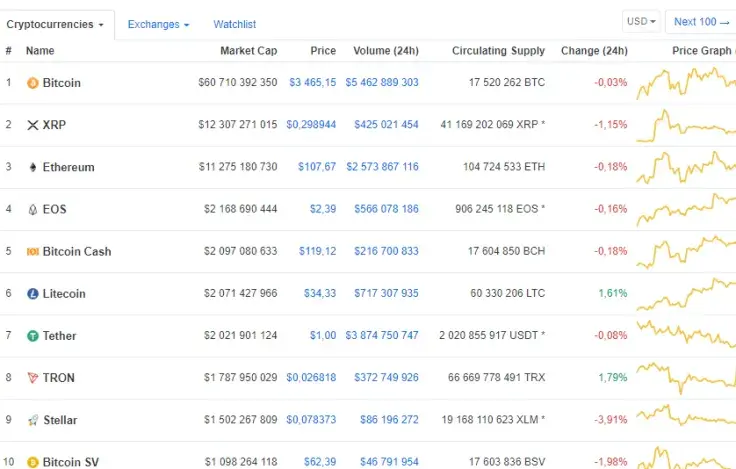Sort by Market Cap column header
Screen dimensions: 736x469
click(x=249, y=51)
